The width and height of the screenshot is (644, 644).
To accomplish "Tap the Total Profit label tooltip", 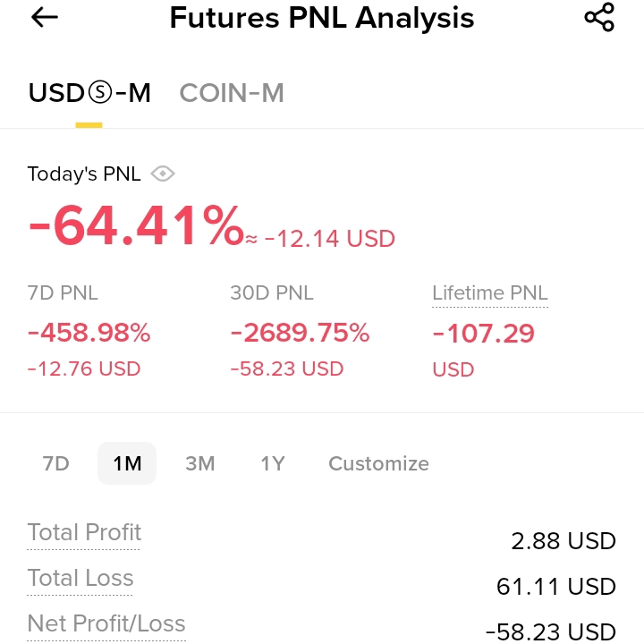I will tap(84, 533).
